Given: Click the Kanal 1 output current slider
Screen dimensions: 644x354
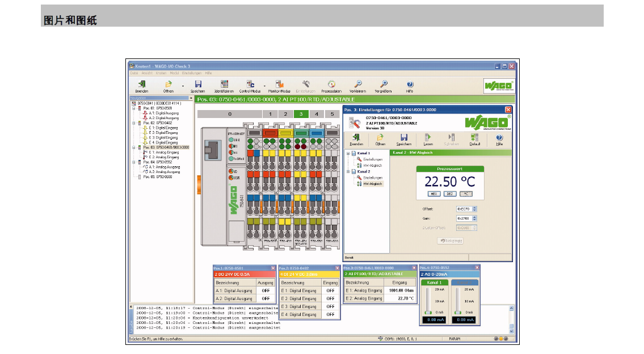Looking at the screenshot, I should [428, 301].
